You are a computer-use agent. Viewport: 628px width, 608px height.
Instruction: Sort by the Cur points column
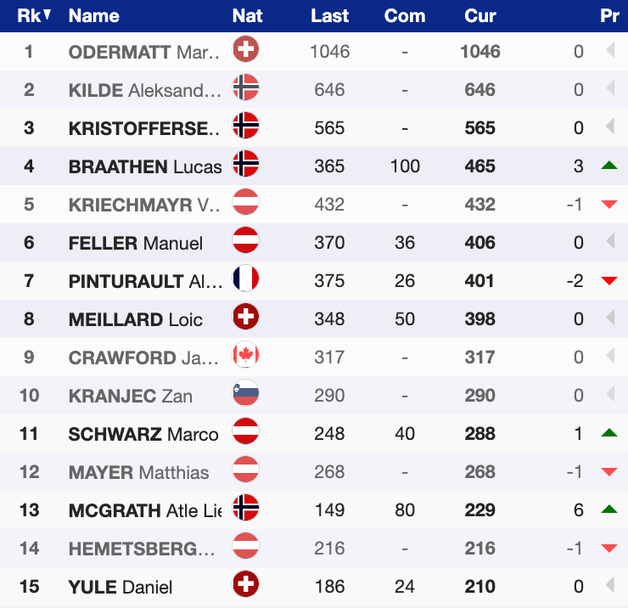pos(480,15)
